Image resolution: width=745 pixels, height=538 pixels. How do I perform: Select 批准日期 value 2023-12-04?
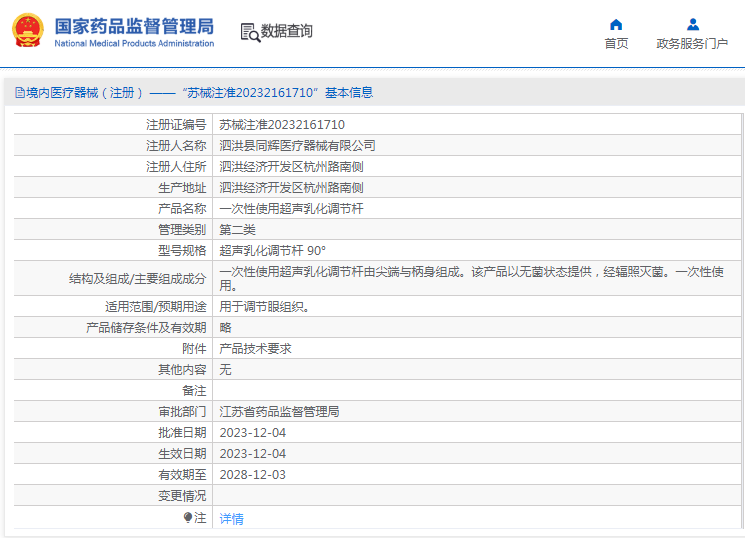click(x=253, y=433)
